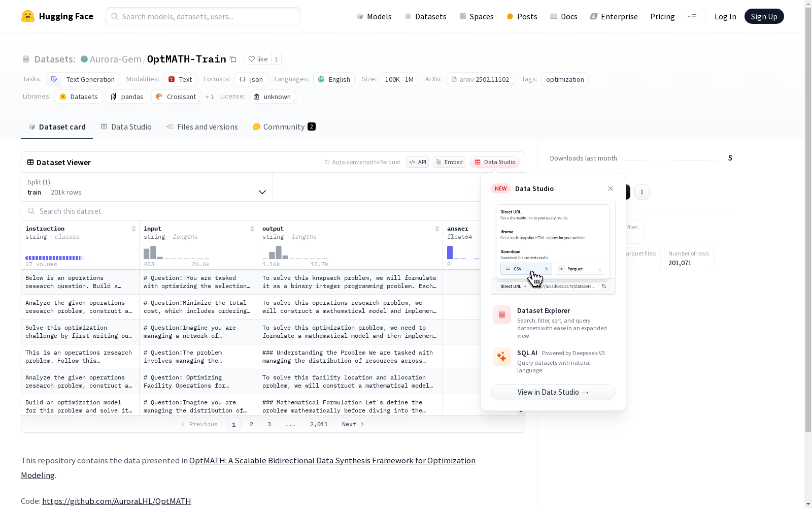This screenshot has width=812, height=508.
Task: Click the input column lengths histogram
Action: point(177,252)
